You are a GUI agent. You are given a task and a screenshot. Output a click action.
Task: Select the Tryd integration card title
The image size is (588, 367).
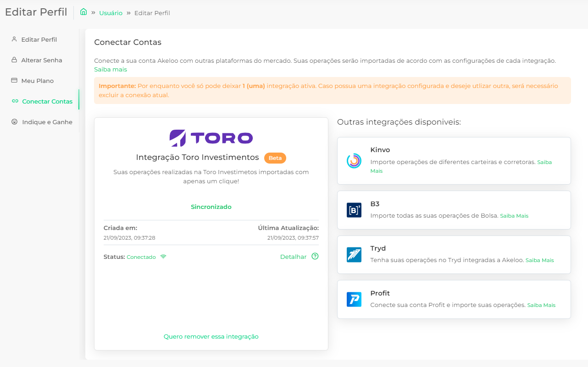[378, 248]
